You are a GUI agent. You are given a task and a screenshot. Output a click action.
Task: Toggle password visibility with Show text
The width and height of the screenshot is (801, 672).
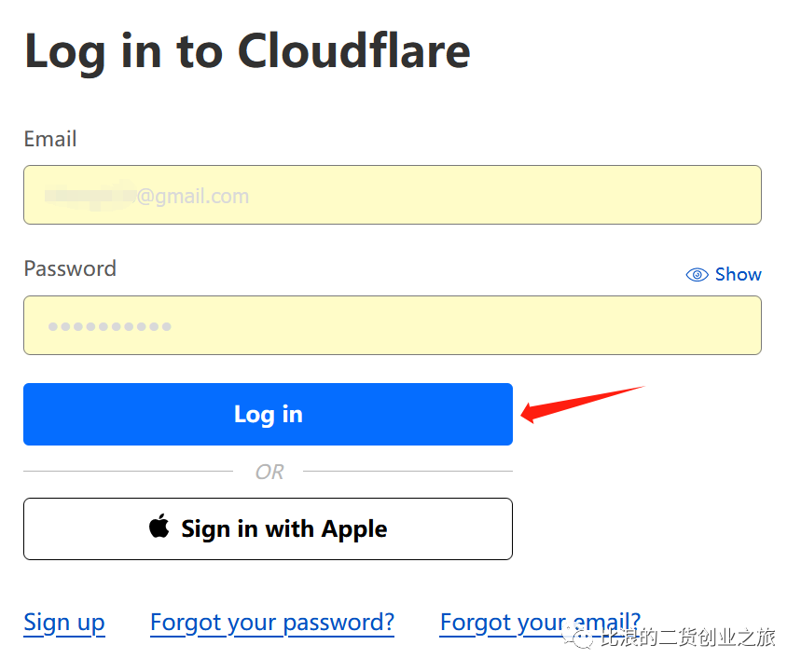point(738,274)
